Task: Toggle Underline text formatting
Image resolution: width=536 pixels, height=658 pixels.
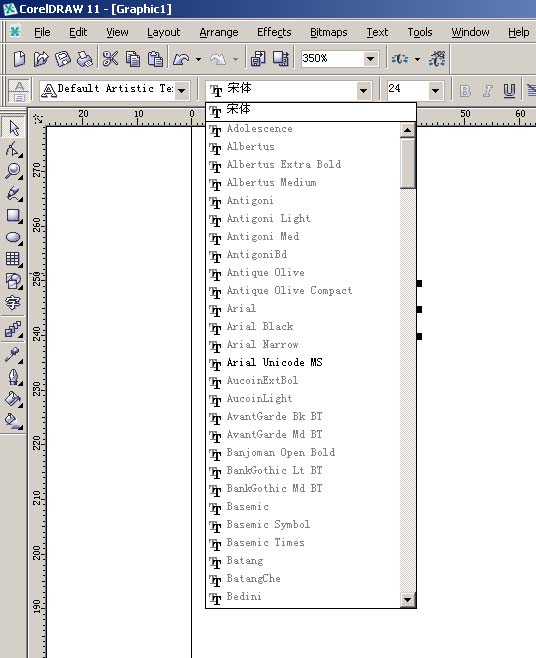Action: (x=509, y=91)
